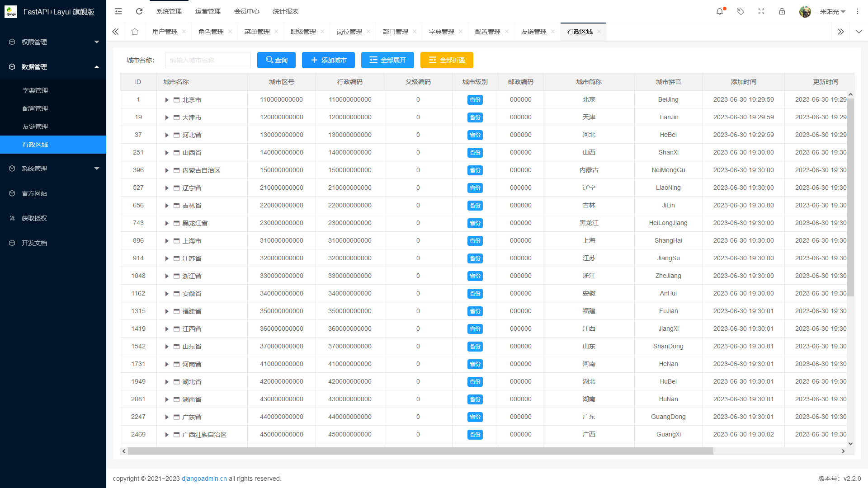Open the 用户管理 tab
Image resolution: width=868 pixels, height=488 pixels.
165,32
